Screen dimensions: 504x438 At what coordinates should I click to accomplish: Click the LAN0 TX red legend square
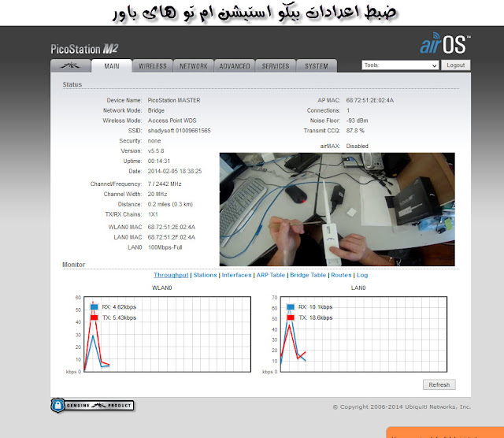tap(291, 317)
